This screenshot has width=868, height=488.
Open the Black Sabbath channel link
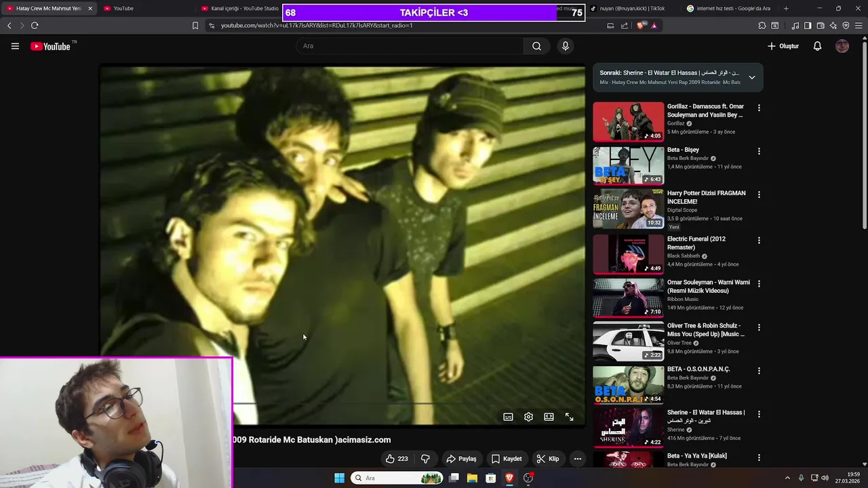684,256
